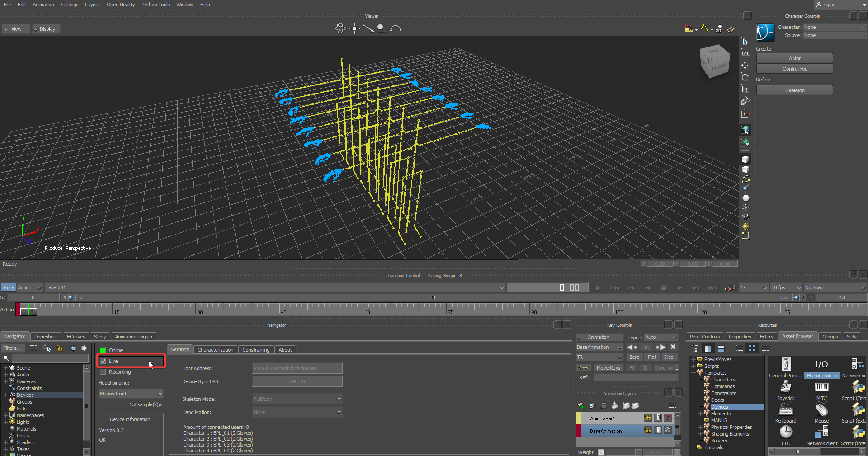Open the Model binding Manus:Root dropdown

click(130, 394)
